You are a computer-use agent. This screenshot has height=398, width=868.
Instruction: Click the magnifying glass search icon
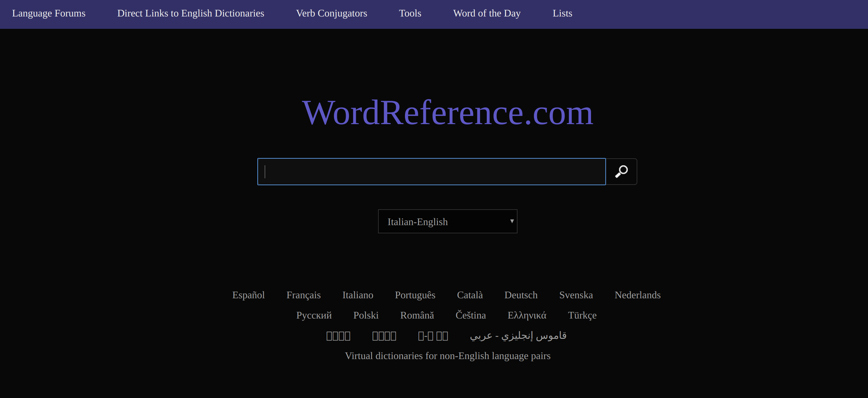[621, 172]
